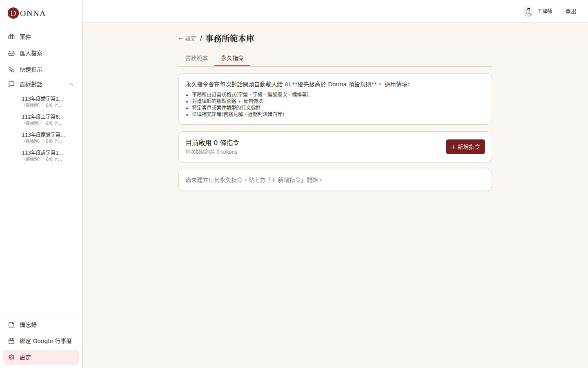The width and height of the screenshot is (588, 368).
Task: Collapse the 最近對話 list chevron
Action: (71, 84)
